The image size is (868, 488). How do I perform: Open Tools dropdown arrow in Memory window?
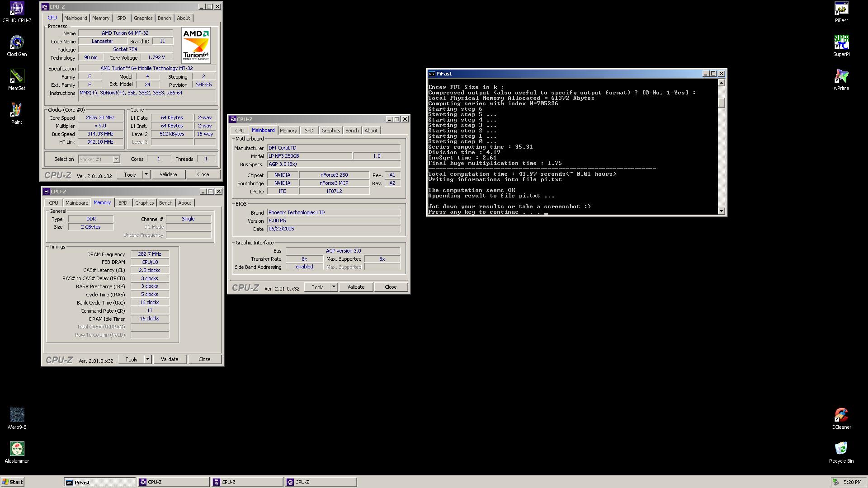tap(147, 359)
